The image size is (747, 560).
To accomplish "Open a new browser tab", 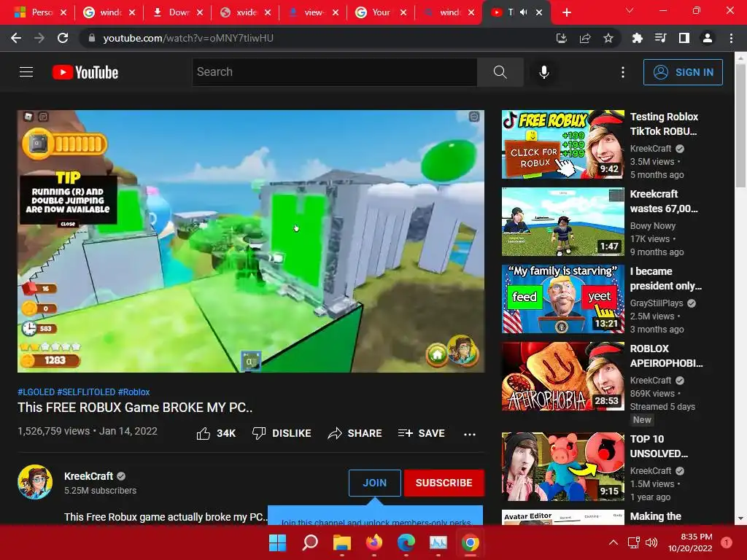I will 567,12.
